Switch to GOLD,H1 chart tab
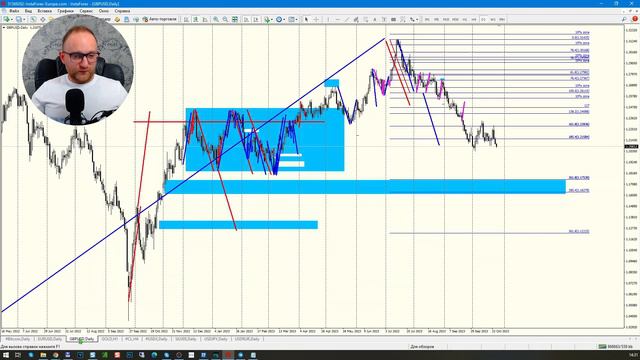 [110, 339]
